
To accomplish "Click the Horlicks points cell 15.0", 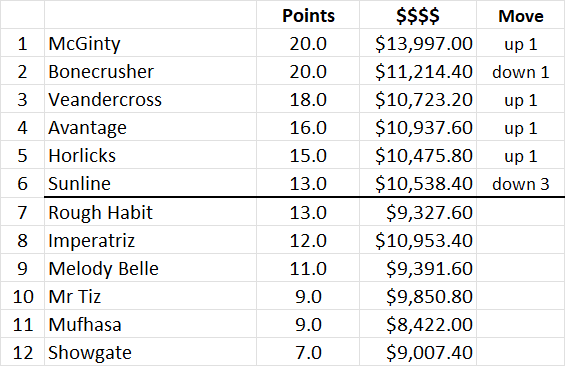I will point(308,156).
